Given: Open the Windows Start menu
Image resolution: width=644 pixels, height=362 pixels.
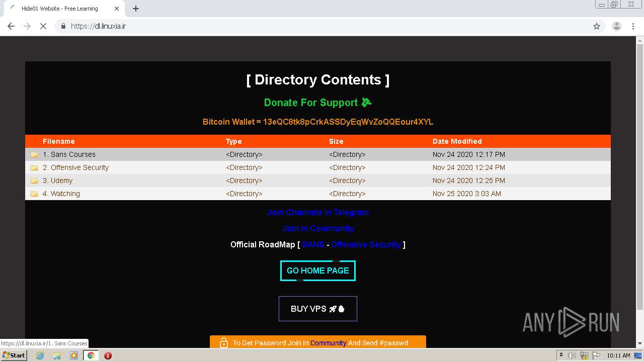Looking at the screenshot, I should (14, 355).
